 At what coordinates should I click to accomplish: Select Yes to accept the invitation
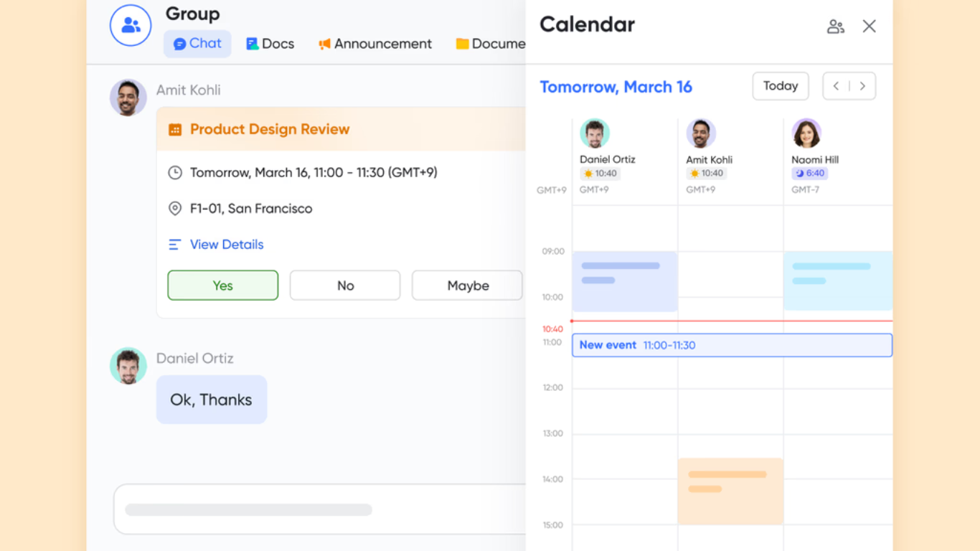222,286
